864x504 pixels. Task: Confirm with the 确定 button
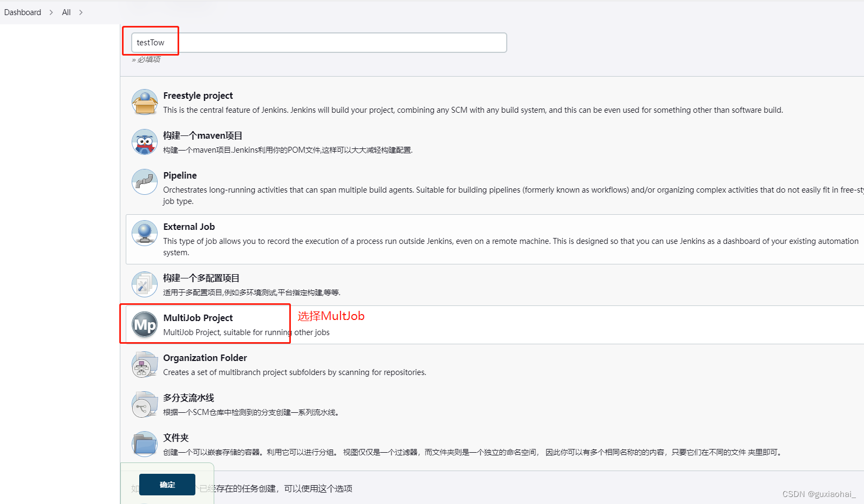pyautogui.click(x=167, y=485)
